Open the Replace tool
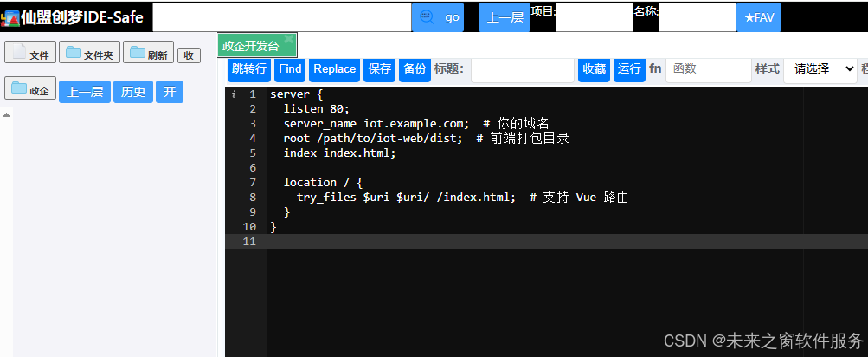This screenshot has width=868, height=357. (334, 68)
